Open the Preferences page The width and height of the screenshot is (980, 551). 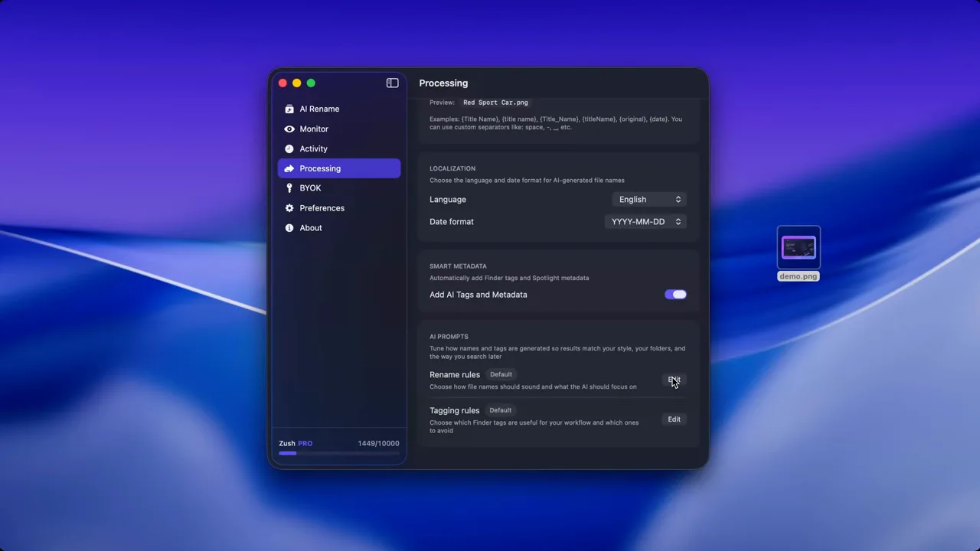click(339, 208)
